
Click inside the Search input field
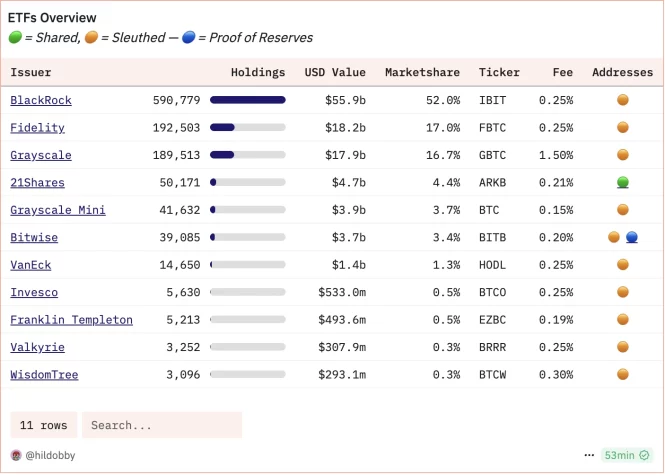161,425
